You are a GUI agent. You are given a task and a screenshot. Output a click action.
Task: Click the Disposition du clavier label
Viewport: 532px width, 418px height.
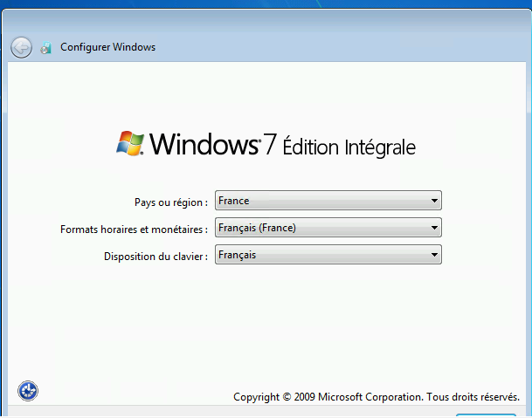tap(155, 257)
